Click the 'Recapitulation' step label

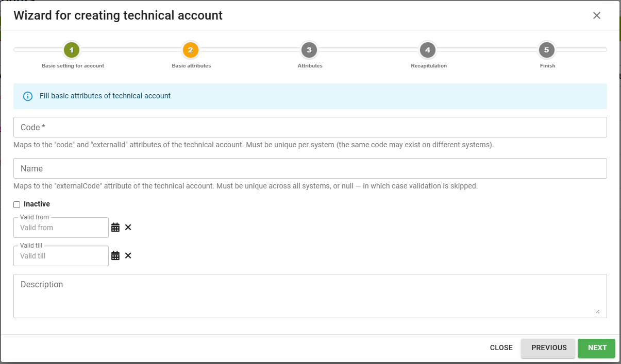429,66
